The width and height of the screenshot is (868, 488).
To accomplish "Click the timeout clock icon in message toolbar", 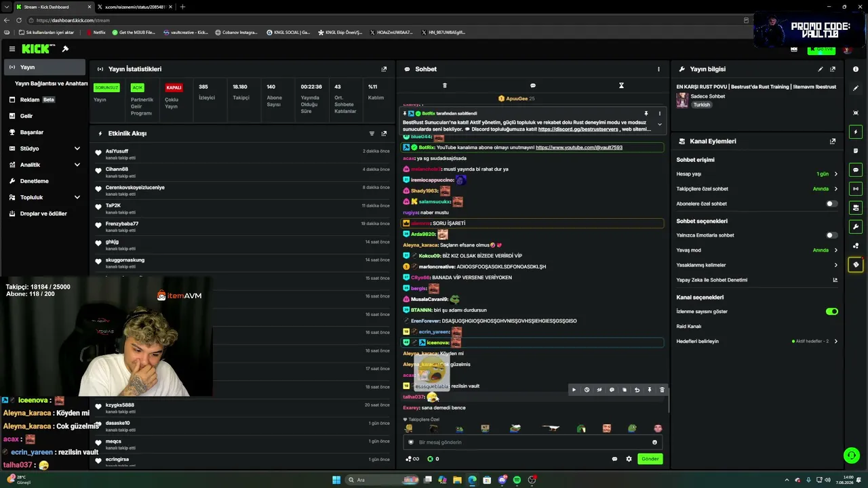I will pyautogui.click(x=587, y=390).
